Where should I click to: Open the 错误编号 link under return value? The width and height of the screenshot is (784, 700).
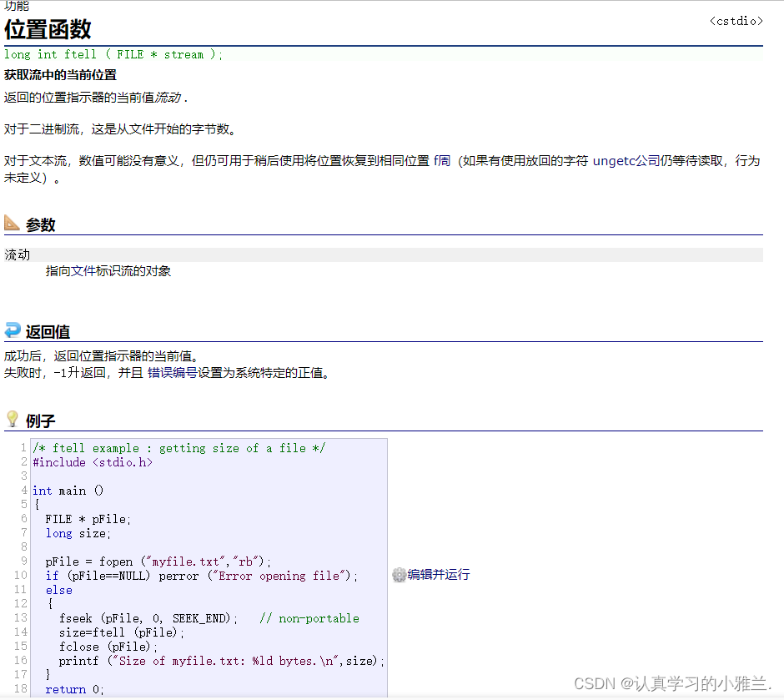(172, 373)
